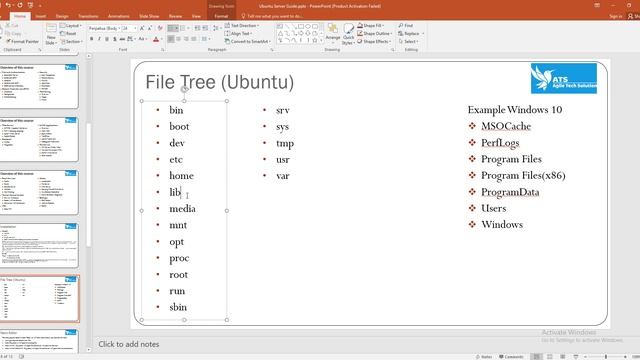Open the Section dropdown
640x360 pixels.
click(71, 42)
